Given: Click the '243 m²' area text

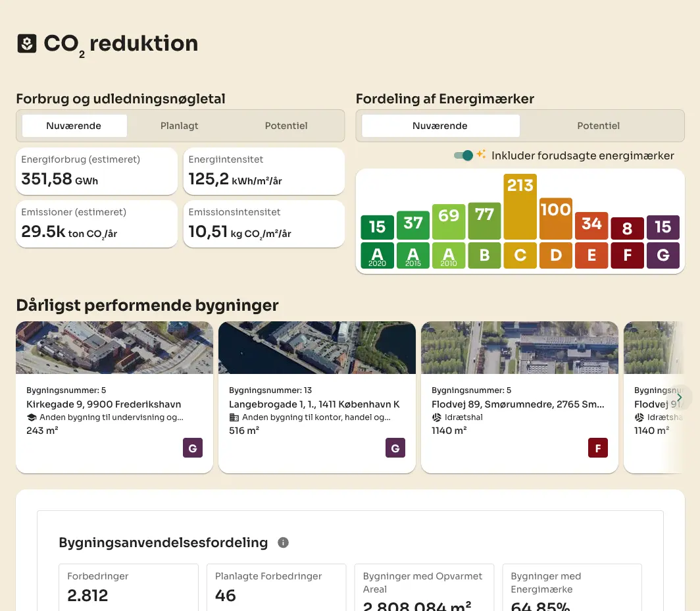Looking at the screenshot, I should pos(42,431).
